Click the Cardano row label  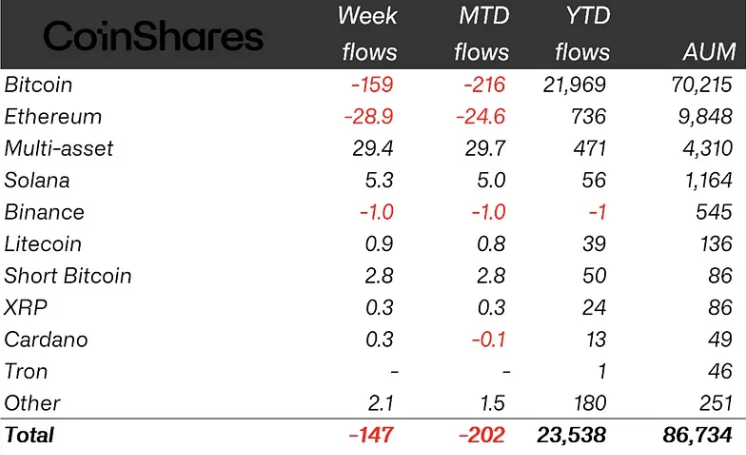(x=46, y=339)
